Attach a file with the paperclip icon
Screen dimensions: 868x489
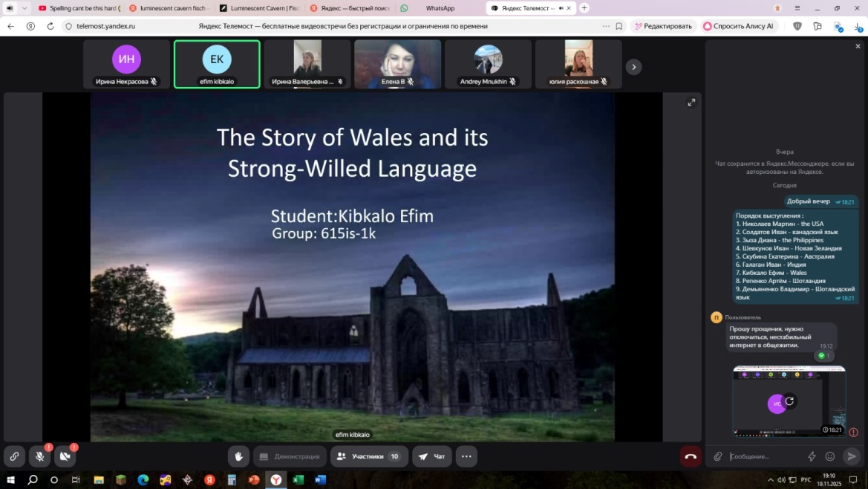click(x=718, y=456)
